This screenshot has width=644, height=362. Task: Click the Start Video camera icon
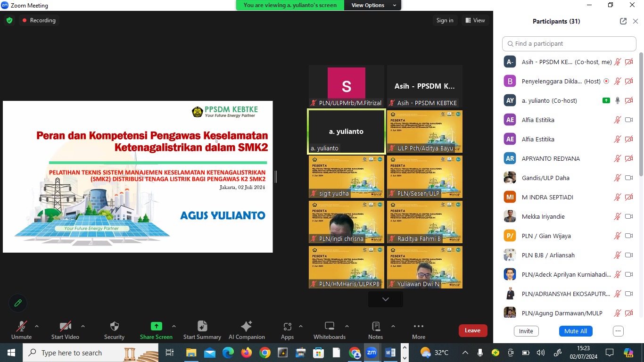65,326
